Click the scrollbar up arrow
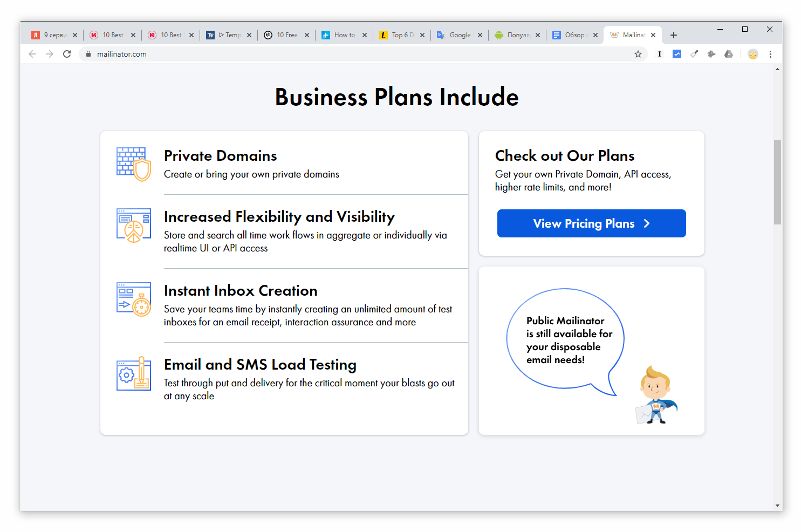The image size is (801, 532). click(x=777, y=69)
